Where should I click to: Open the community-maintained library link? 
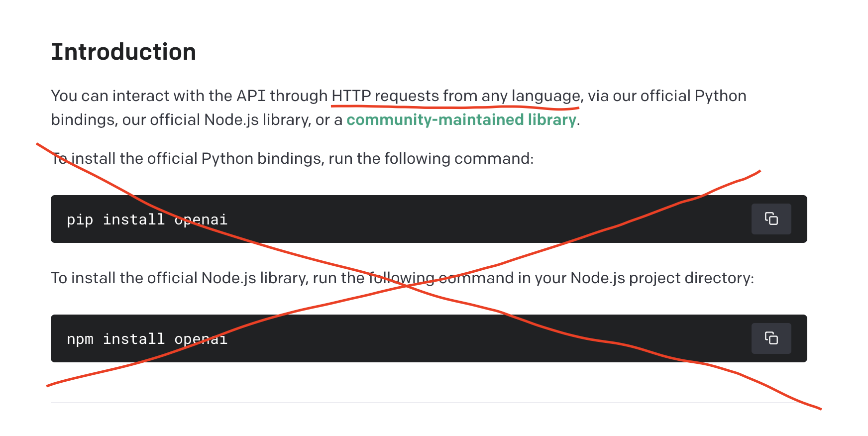pyautogui.click(x=461, y=120)
